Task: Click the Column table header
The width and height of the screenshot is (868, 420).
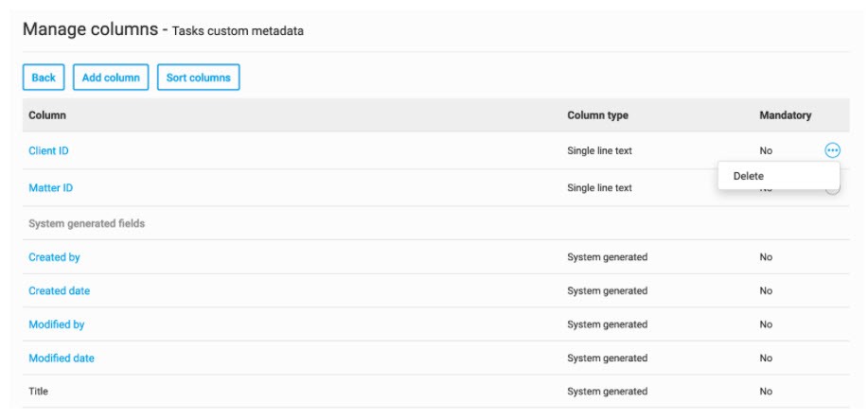Action: [x=47, y=115]
